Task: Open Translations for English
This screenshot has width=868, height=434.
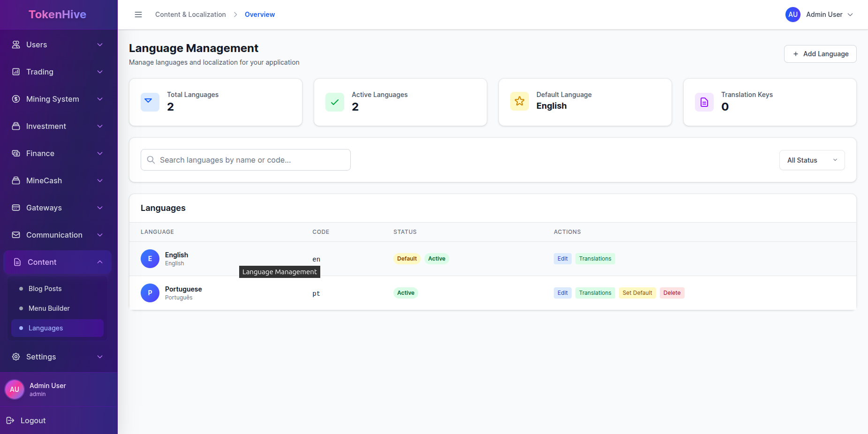Action: click(x=595, y=259)
